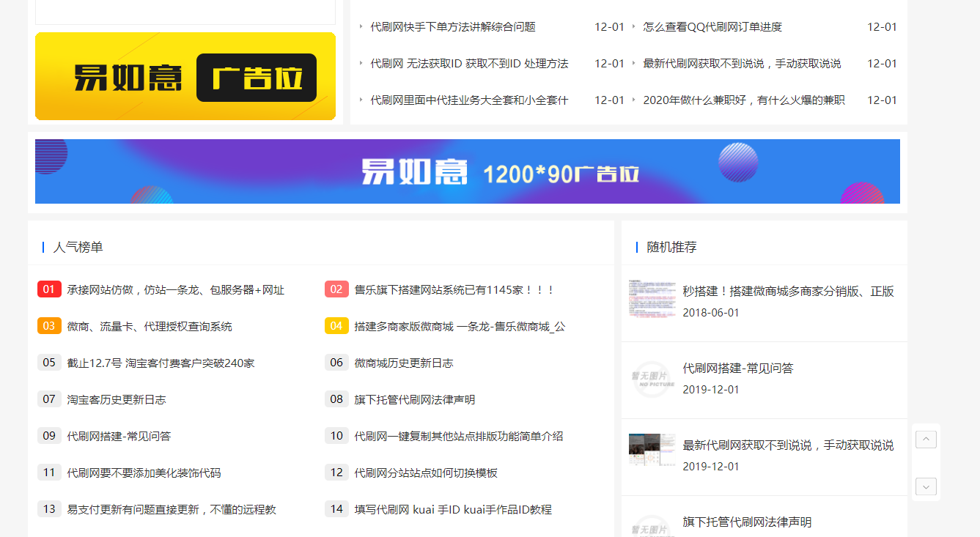
Task: Click the 随机推荐 section heading
Action: 672,248
